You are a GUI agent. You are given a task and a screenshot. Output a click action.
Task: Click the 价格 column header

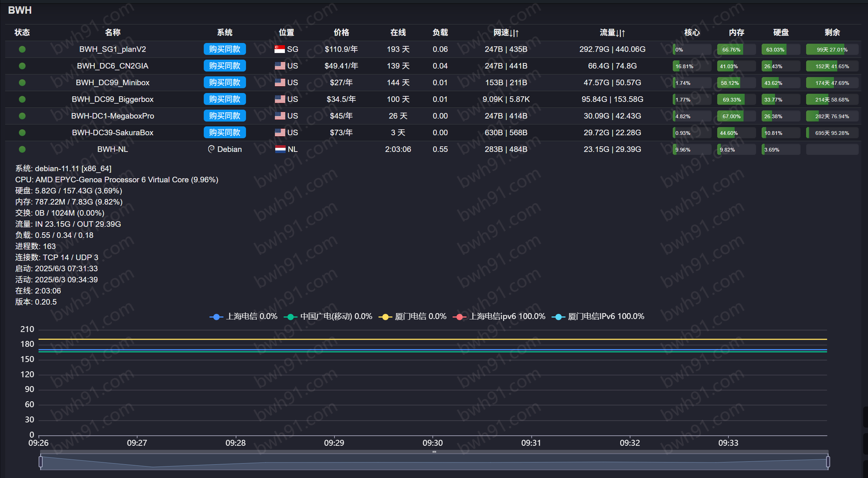pos(341,33)
